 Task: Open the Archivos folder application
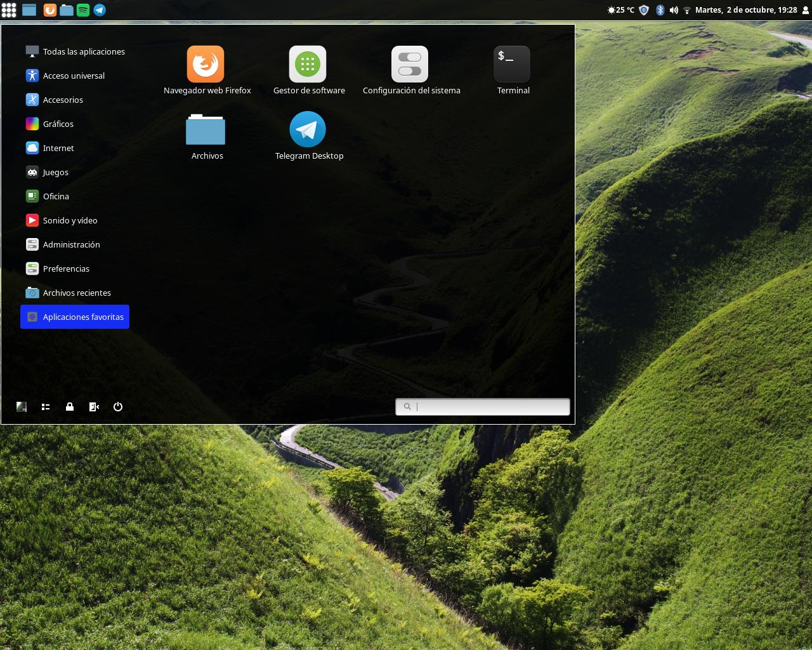click(x=207, y=136)
